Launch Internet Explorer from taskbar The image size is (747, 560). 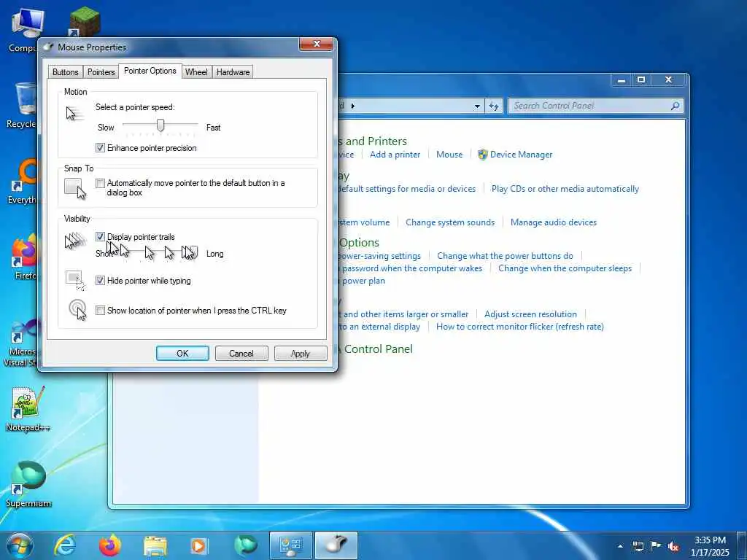pos(65,545)
